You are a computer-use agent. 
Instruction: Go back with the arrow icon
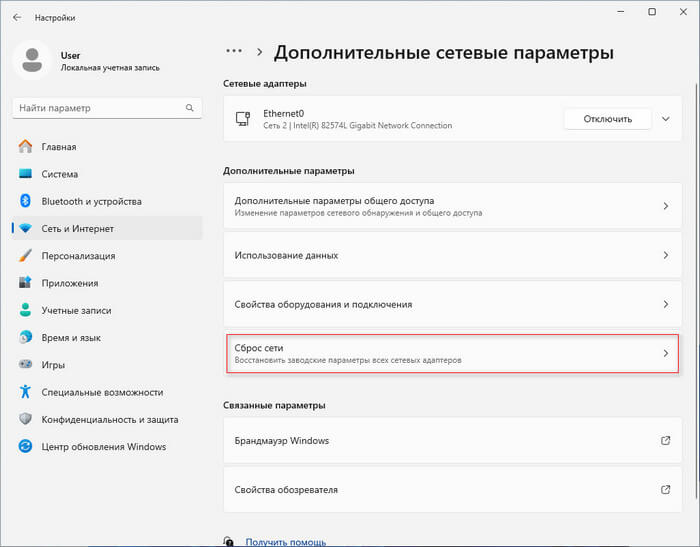(x=17, y=17)
